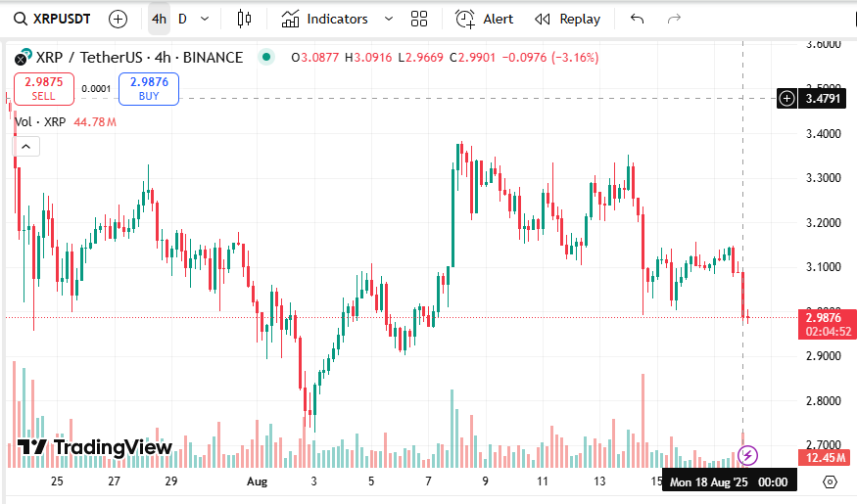This screenshot has height=504, width=857.
Task: Create a new Alert
Action: pos(484,19)
